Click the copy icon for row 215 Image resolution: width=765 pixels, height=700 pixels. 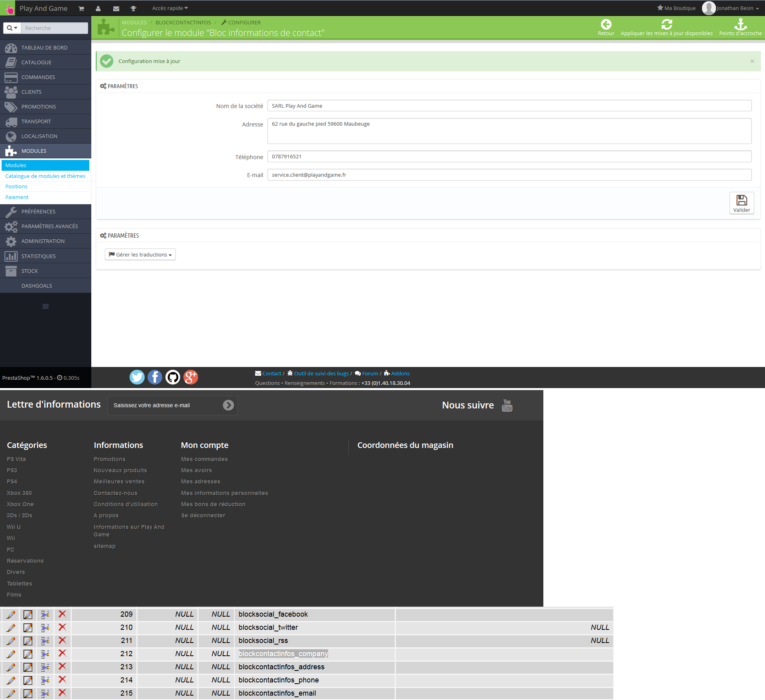coord(45,694)
